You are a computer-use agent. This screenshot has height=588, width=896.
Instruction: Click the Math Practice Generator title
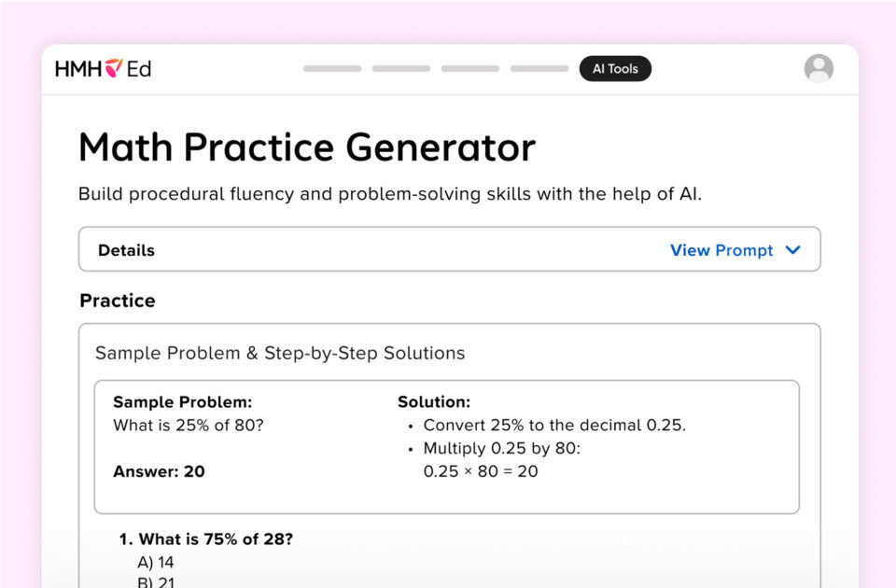coord(307,147)
